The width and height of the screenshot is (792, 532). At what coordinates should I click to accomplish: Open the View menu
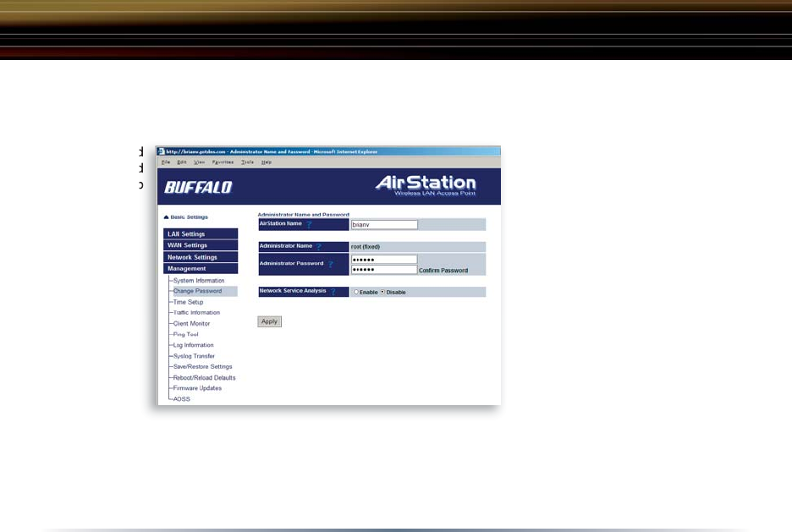click(x=199, y=162)
